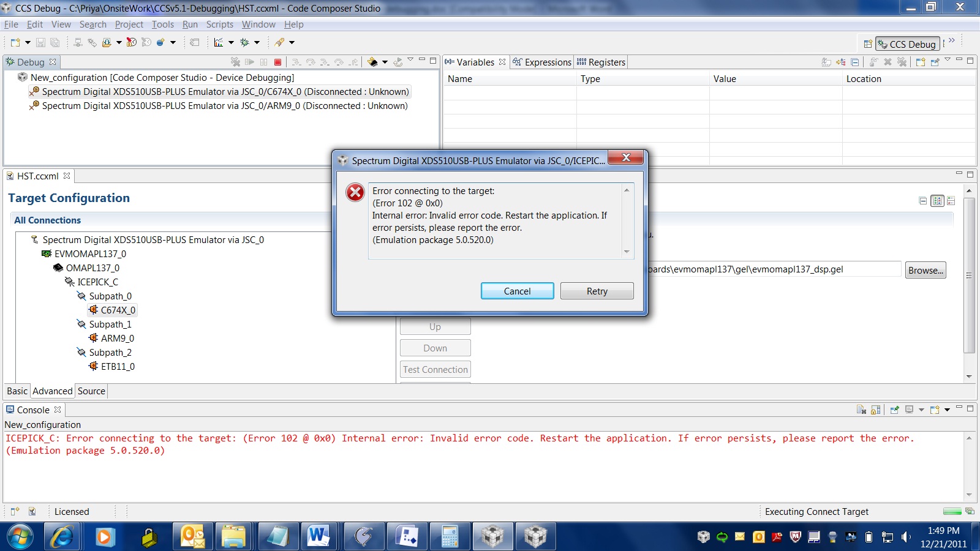This screenshot has width=980, height=551.
Task: Open the chip reset dropdown arrow
Action: click(385, 62)
